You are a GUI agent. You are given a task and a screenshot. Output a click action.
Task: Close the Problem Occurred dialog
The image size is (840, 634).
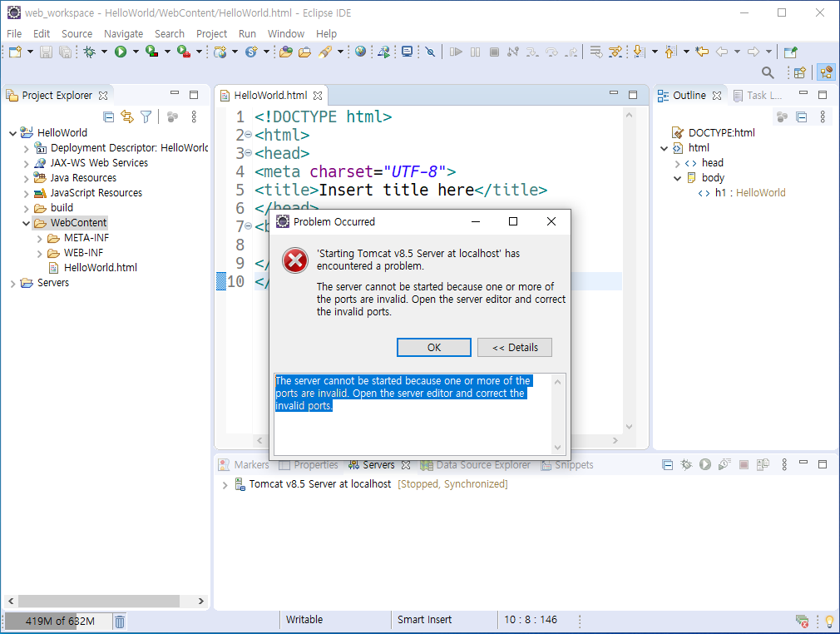click(551, 221)
